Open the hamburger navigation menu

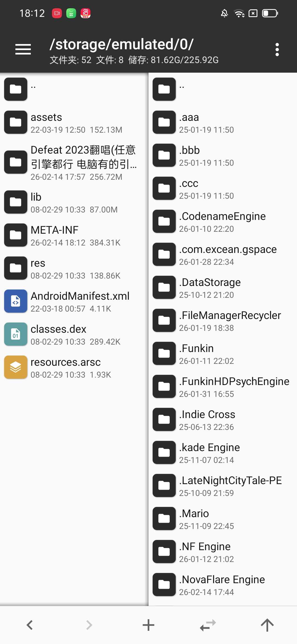click(23, 50)
